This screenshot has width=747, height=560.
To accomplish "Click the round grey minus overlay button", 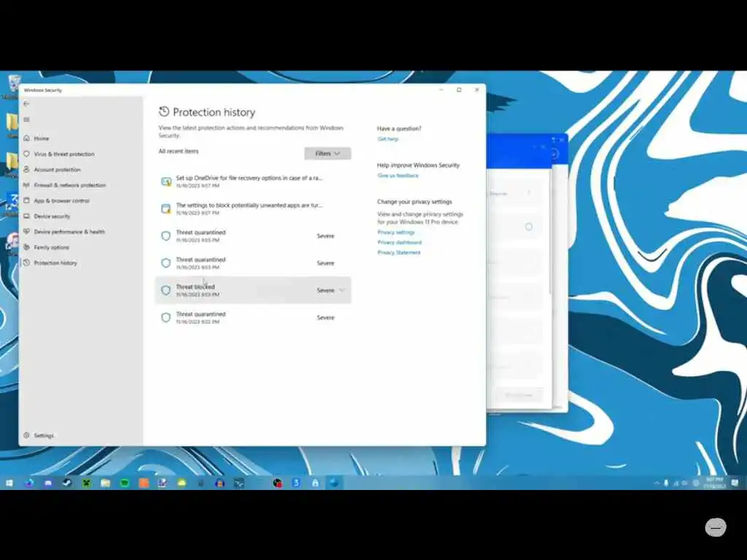I will tap(716, 527).
